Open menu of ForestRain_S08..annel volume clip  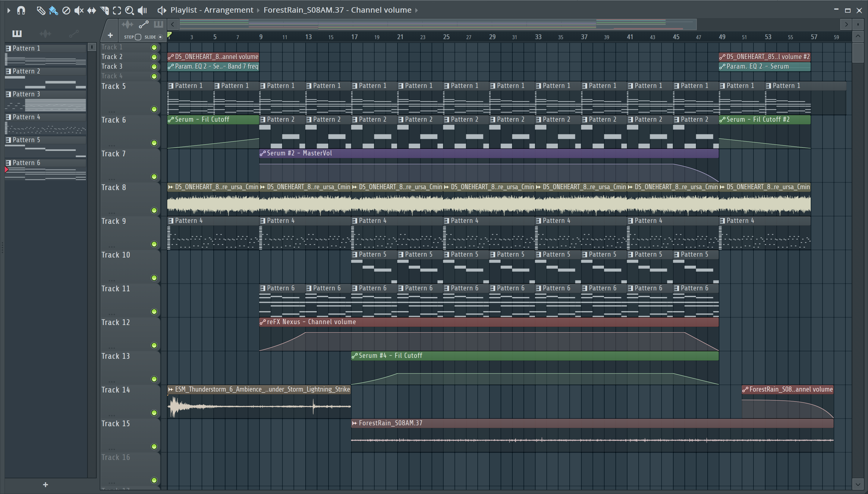pos(745,389)
